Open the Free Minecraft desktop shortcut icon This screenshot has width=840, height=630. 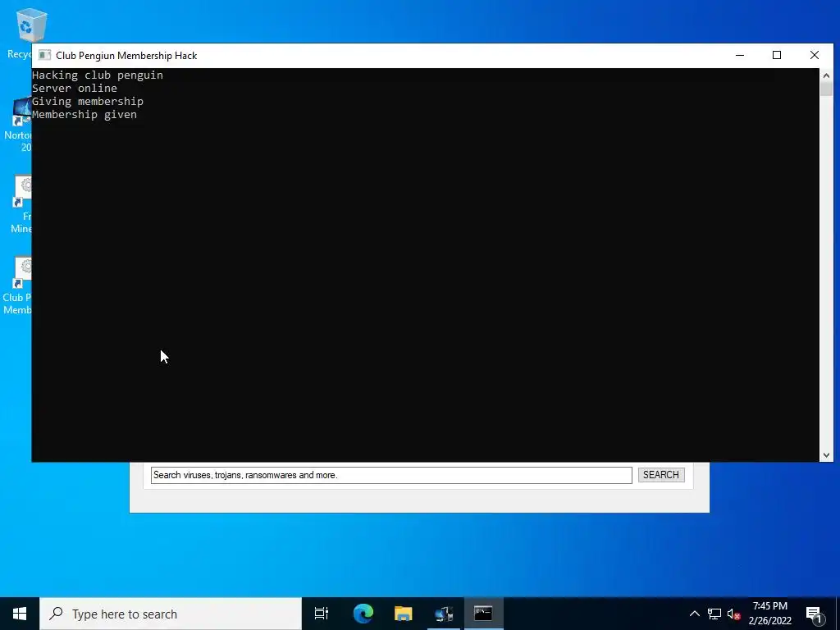click(x=22, y=191)
